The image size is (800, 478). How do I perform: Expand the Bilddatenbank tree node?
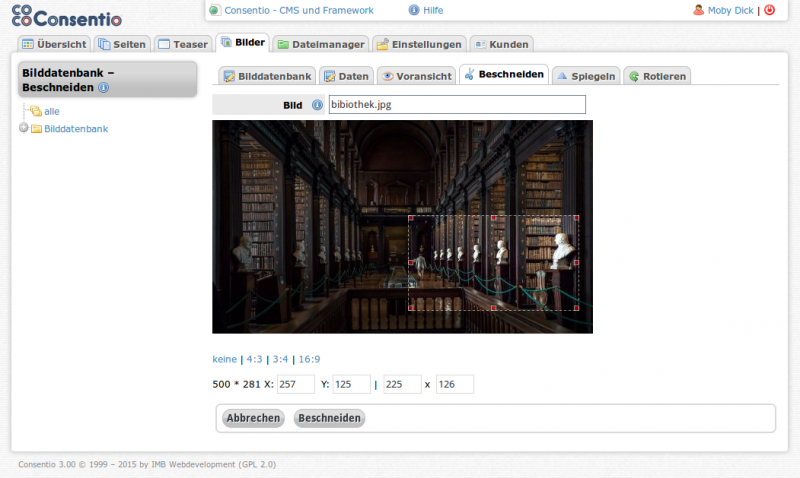(24, 128)
